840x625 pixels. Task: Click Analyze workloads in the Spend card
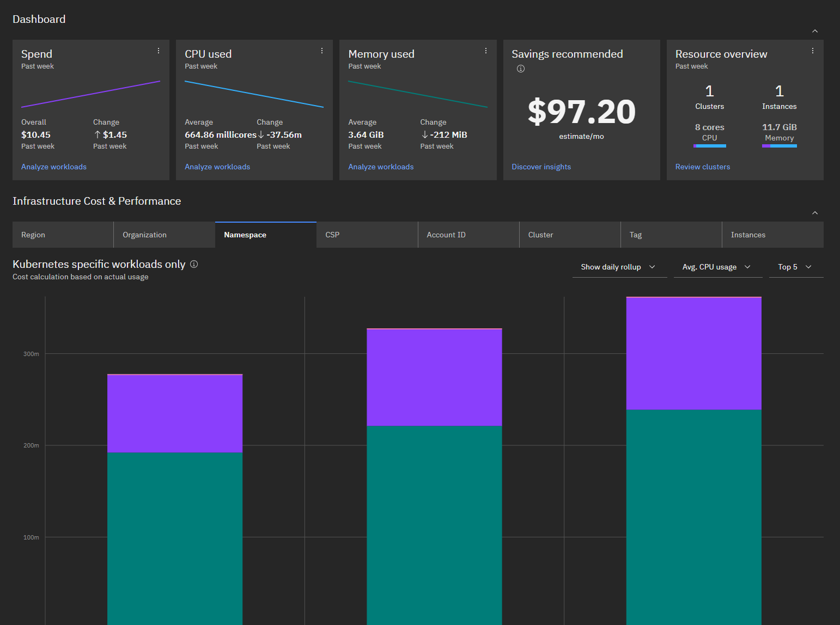(54, 167)
